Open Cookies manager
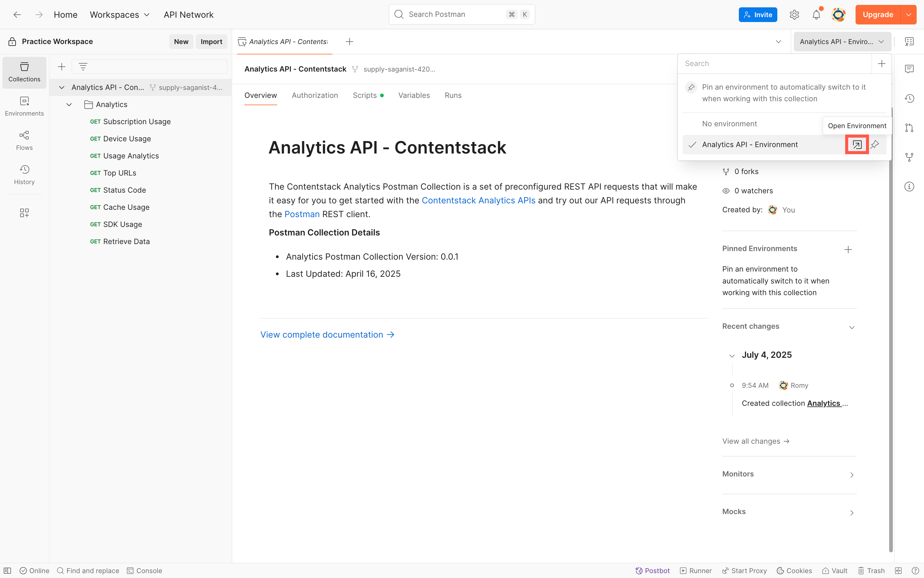This screenshot has height=578, width=924. tap(794, 571)
